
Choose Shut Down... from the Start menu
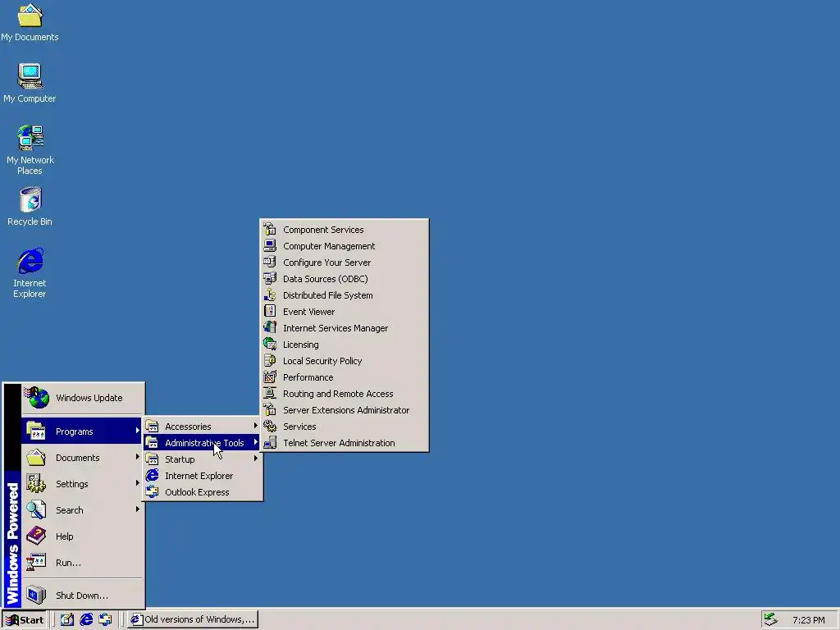pyautogui.click(x=83, y=596)
